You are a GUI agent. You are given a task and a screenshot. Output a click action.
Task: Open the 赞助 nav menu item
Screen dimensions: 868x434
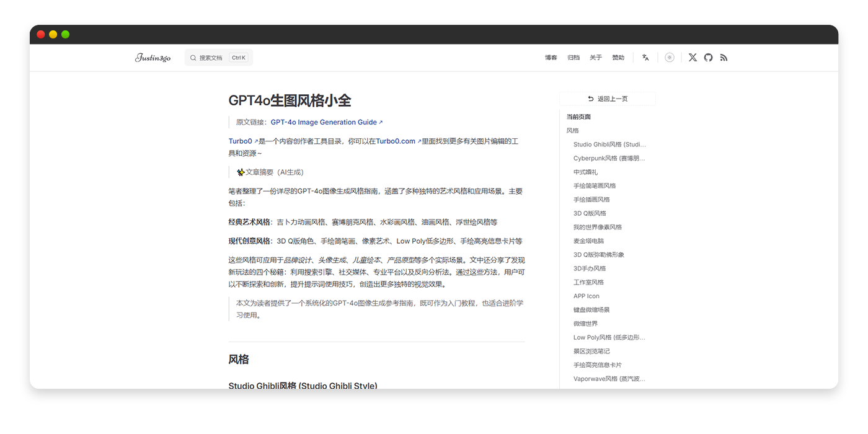point(618,58)
